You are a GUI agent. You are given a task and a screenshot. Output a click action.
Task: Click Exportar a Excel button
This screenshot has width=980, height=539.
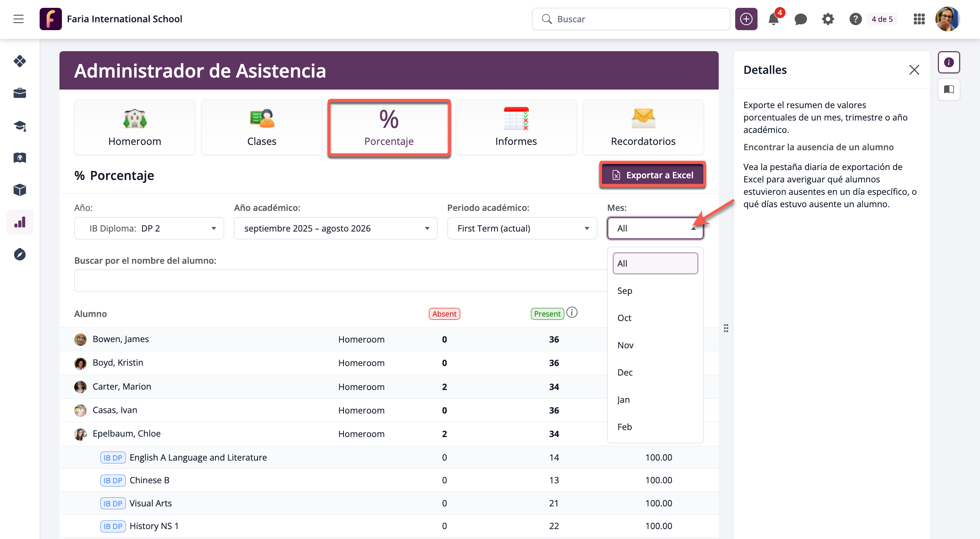point(652,175)
